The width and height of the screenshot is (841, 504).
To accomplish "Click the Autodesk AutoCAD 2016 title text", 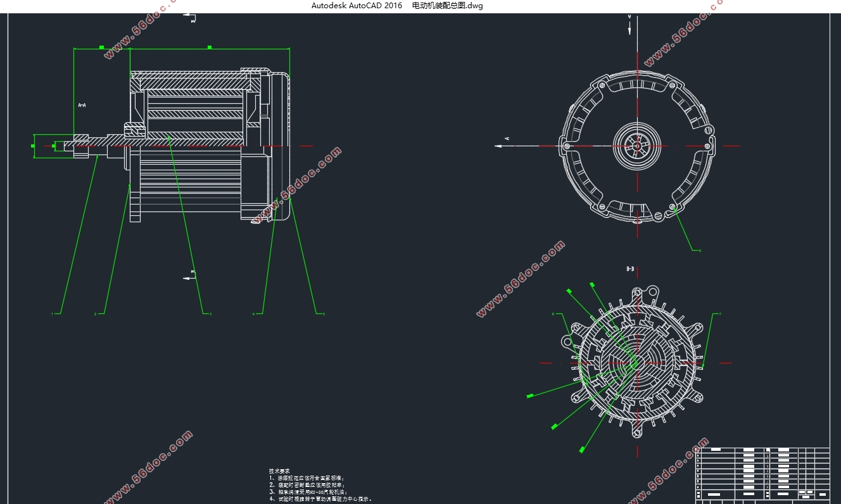I will [x=357, y=6].
